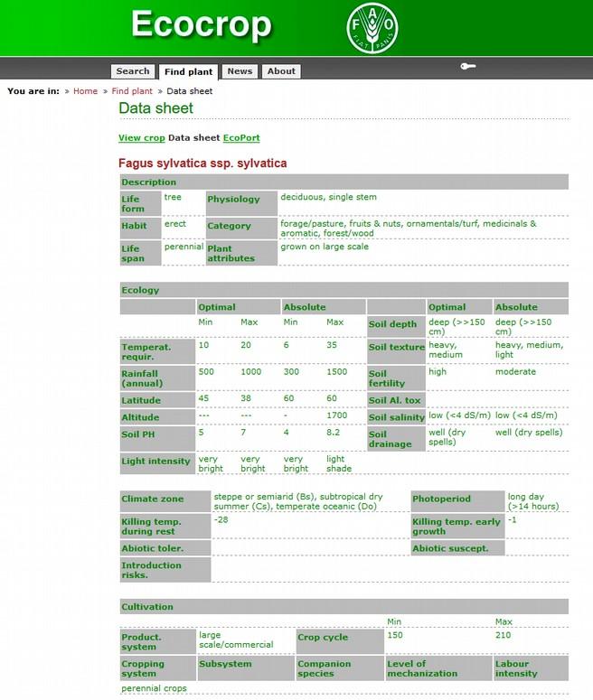The image size is (593, 700).
Task: Click the Soil fertility optimal value 'high'
Action: (437, 371)
